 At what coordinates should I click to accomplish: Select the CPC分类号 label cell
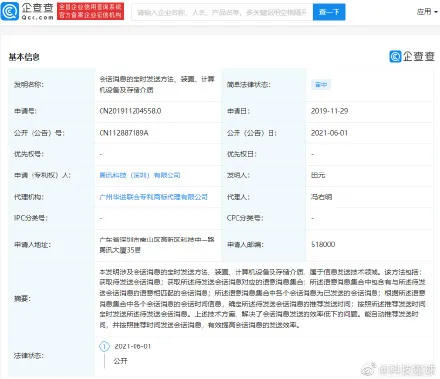tap(264, 218)
